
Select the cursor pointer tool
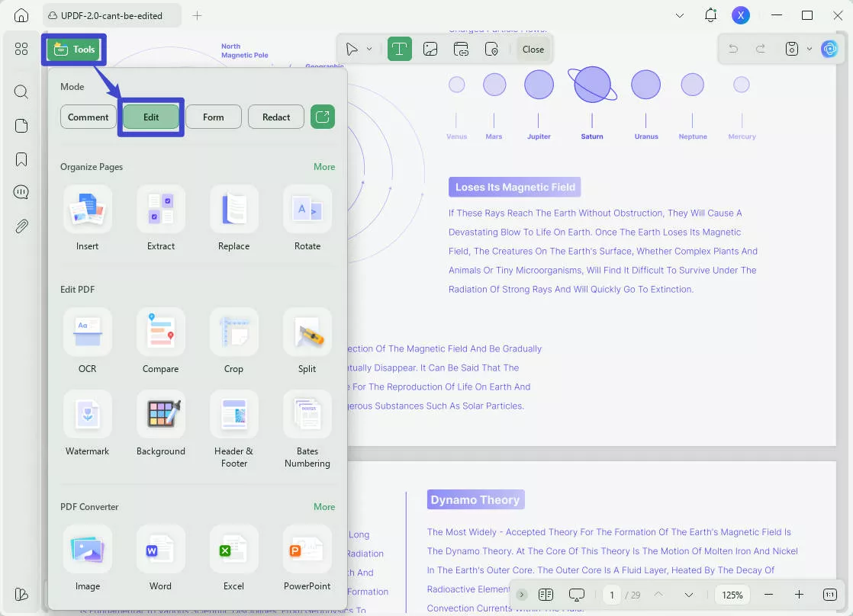tap(352, 50)
